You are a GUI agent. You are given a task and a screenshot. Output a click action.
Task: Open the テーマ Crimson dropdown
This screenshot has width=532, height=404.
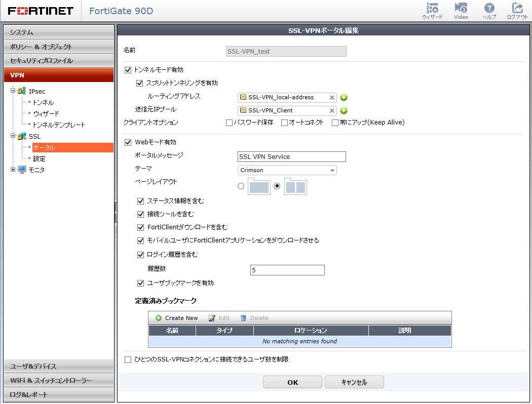(x=287, y=170)
